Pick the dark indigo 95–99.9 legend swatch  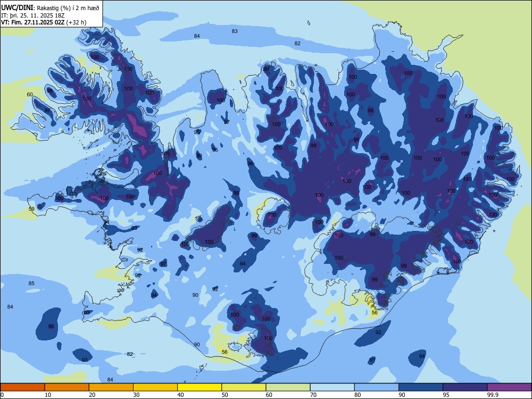tap(465, 387)
